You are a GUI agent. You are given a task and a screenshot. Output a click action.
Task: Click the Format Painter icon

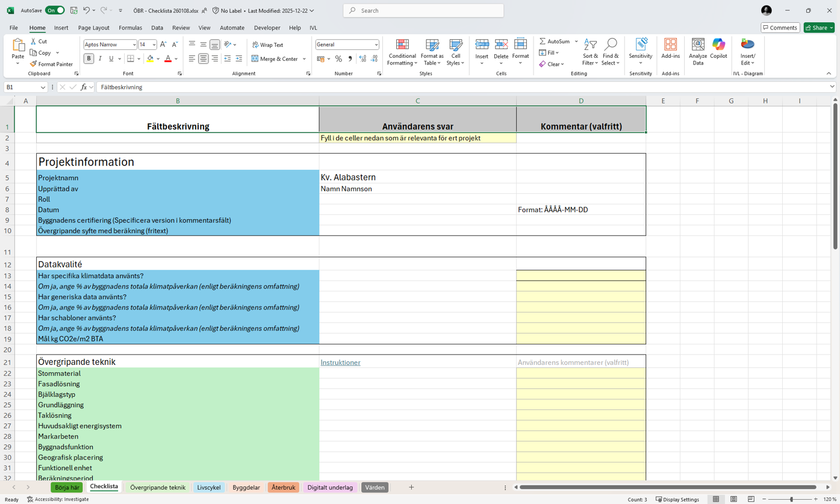pyautogui.click(x=34, y=64)
